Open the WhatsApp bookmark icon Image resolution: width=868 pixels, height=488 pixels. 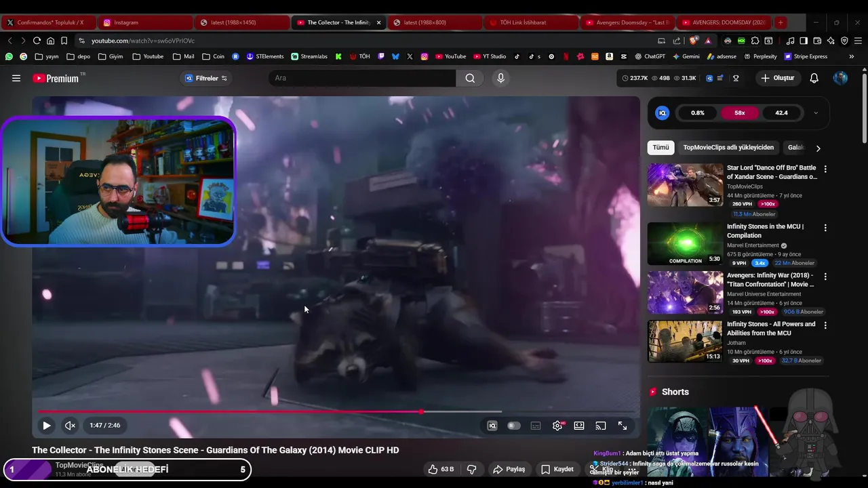[x=9, y=56]
